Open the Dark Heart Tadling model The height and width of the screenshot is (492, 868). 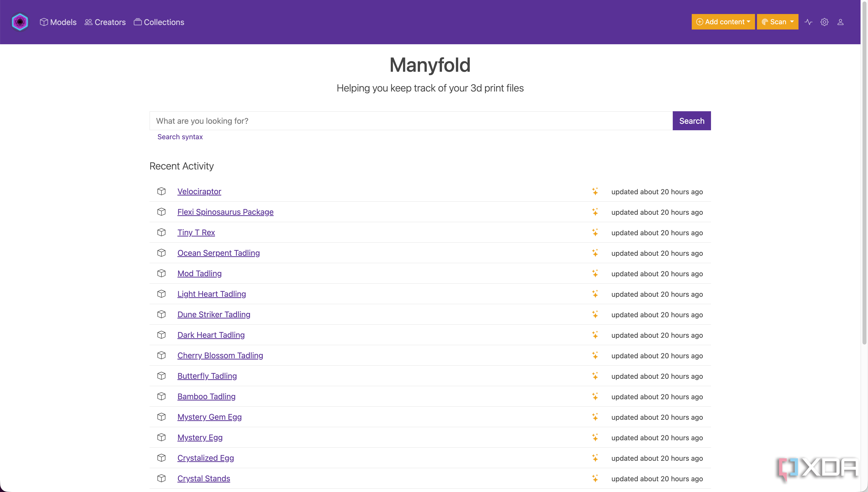[211, 335]
